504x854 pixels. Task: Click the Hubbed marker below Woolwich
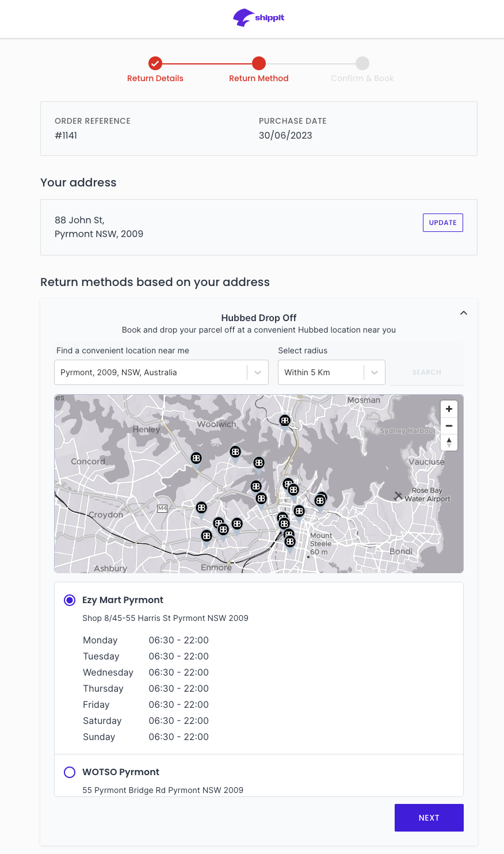[235, 452]
